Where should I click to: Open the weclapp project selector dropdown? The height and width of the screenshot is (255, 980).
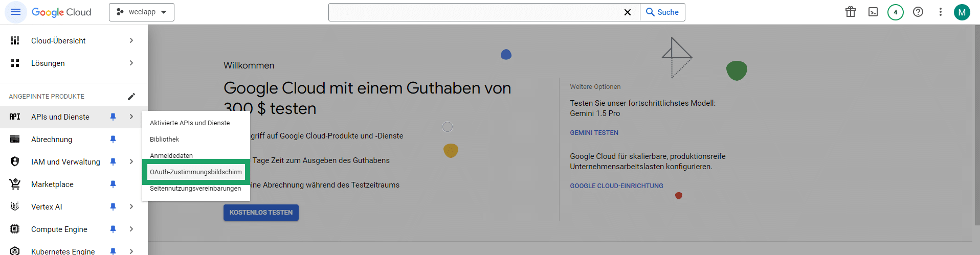(142, 12)
